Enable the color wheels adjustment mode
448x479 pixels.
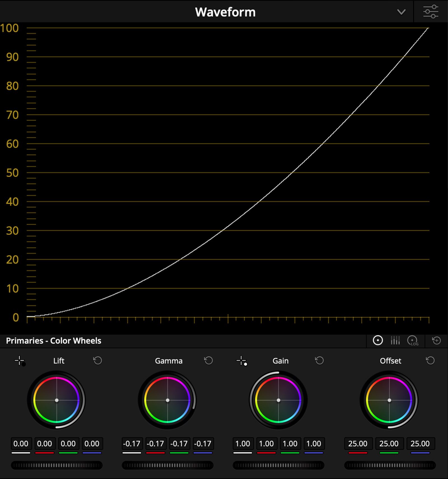coord(377,341)
